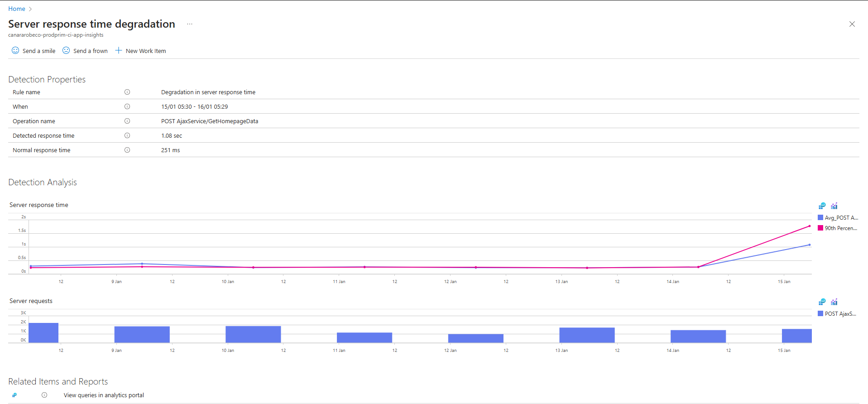Select the '1.08 sec' detected value
The width and height of the screenshot is (868, 404).
172,135
